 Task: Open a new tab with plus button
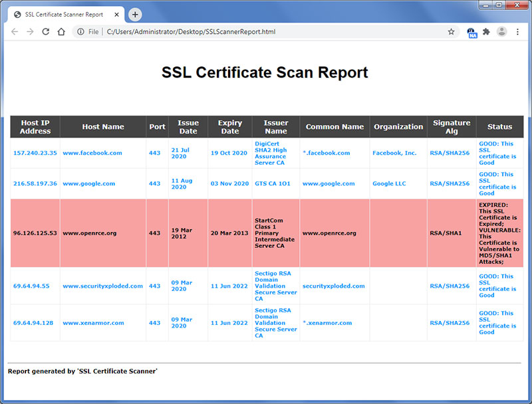coord(135,15)
